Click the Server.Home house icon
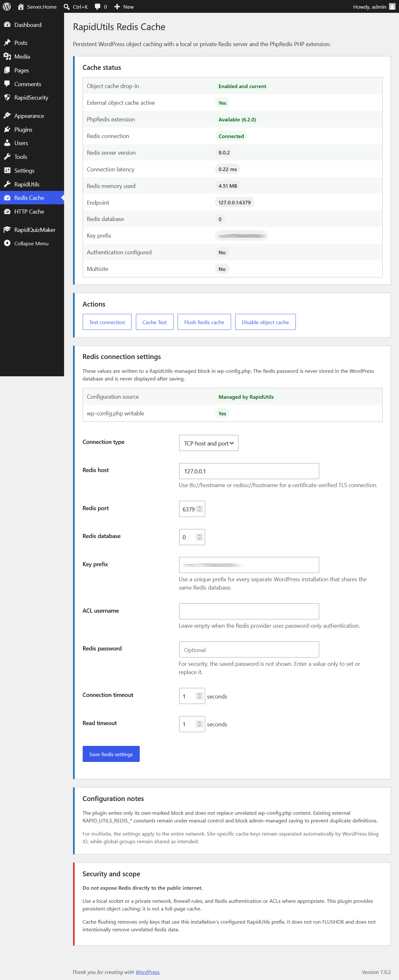Image resolution: width=399 pixels, height=980 pixels. [x=21, y=6]
